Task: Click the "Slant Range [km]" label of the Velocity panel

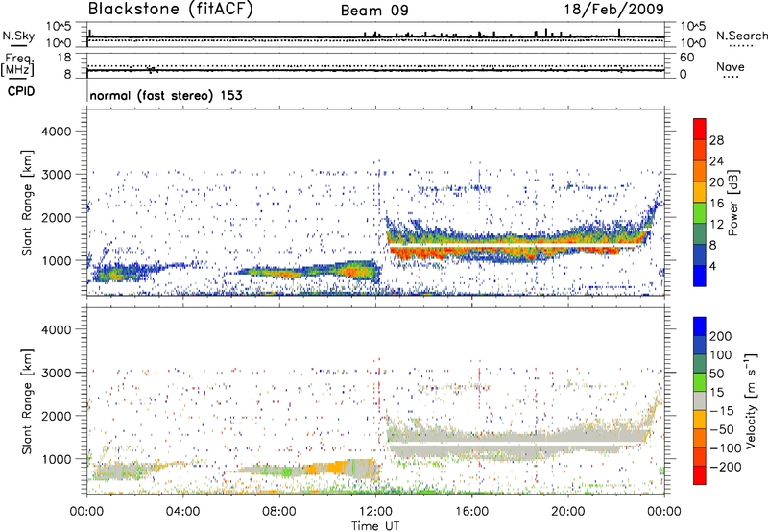Action: [27, 400]
